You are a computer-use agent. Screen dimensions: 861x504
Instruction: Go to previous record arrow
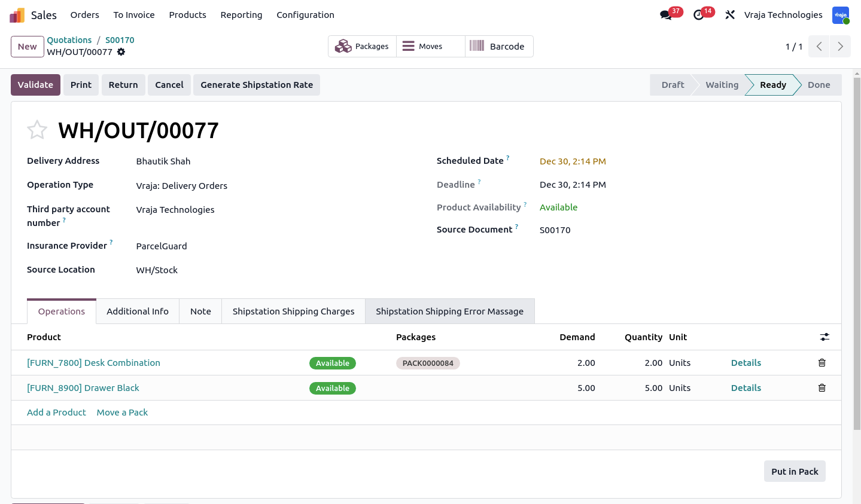(819, 47)
